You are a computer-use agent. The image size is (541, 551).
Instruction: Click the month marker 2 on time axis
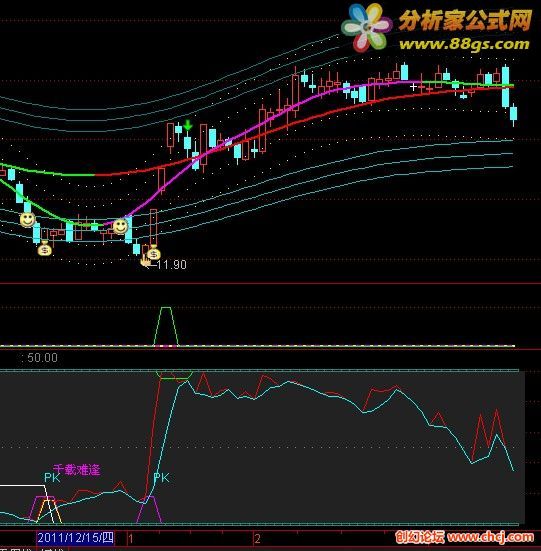[258, 539]
